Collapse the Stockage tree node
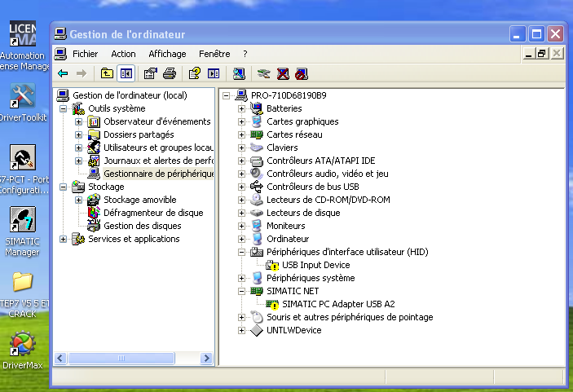This screenshot has height=392, width=573. 64,187
